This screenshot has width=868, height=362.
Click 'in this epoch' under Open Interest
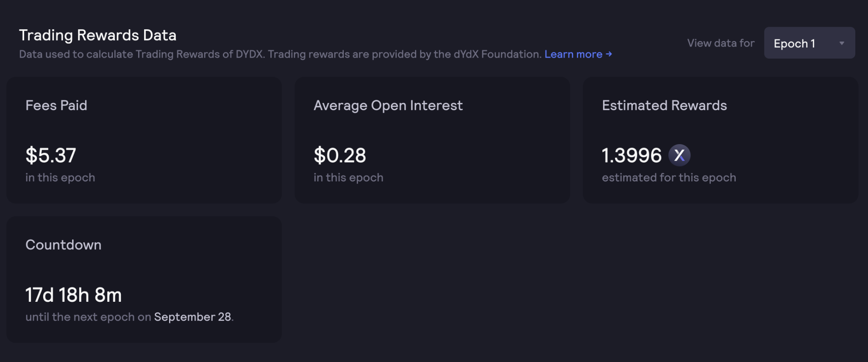pos(348,178)
